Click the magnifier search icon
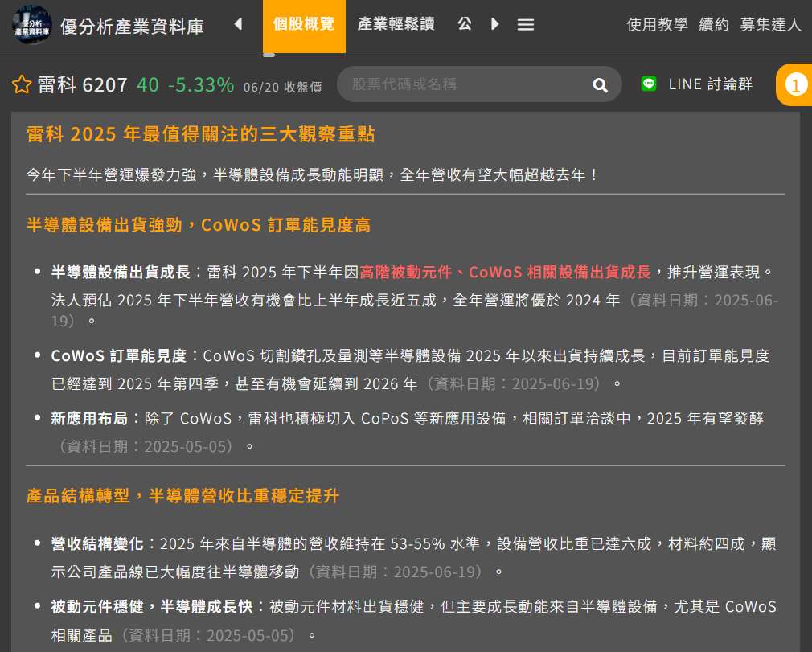Viewport: 812px width, 652px height. (600, 85)
